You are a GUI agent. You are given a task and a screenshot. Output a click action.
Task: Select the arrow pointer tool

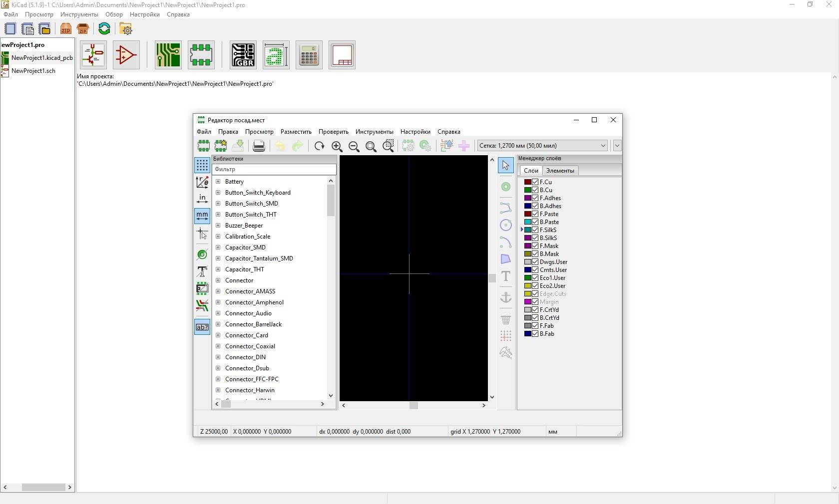coord(506,165)
